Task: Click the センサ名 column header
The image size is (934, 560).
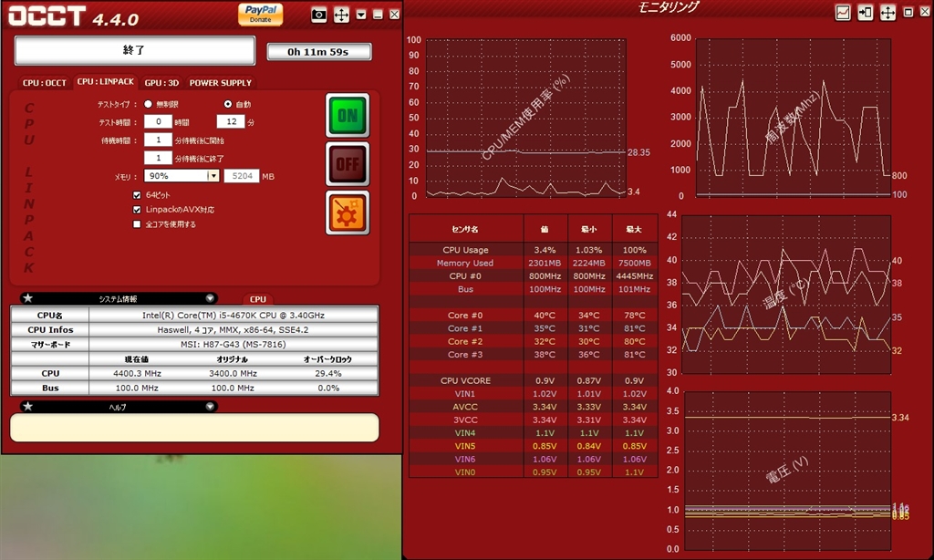Action: (465, 229)
